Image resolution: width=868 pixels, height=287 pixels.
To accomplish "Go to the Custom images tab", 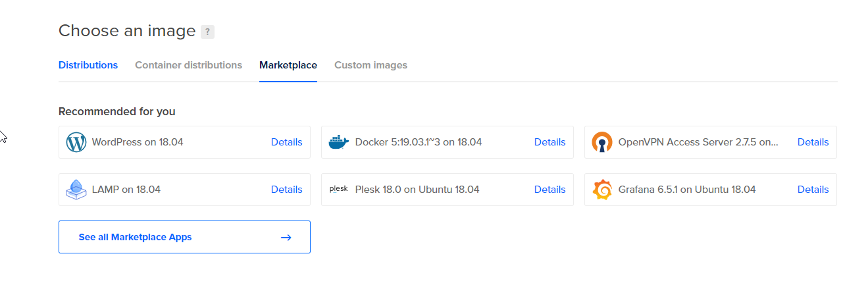I will click(x=370, y=65).
